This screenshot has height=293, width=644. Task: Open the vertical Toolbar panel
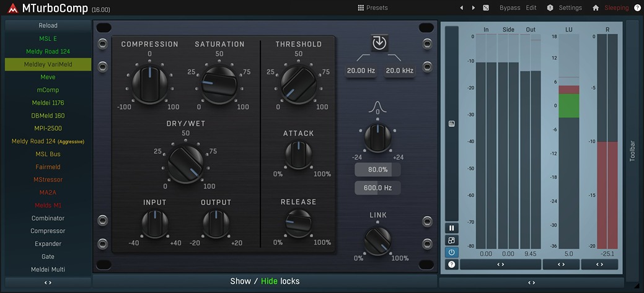pos(632,151)
